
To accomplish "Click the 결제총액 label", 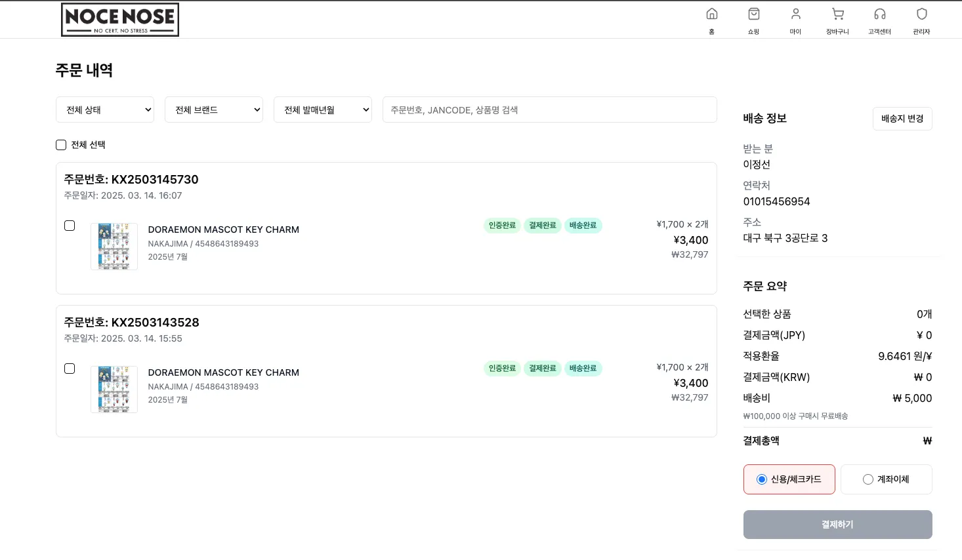I will point(761,441).
